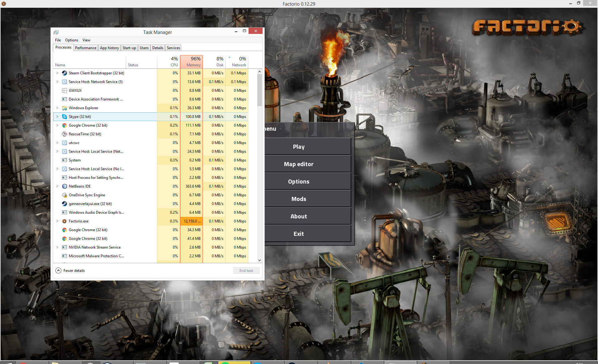
Task: Expand the utcsvc process group
Action: [x=57, y=143]
